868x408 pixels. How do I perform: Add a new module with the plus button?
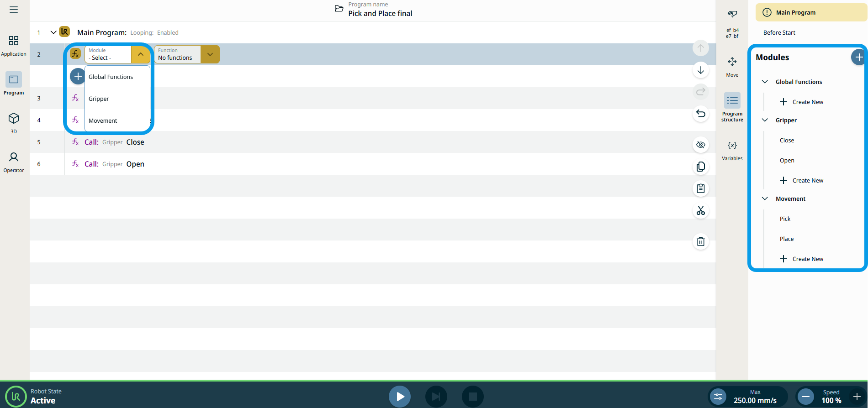(x=858, y=58)
